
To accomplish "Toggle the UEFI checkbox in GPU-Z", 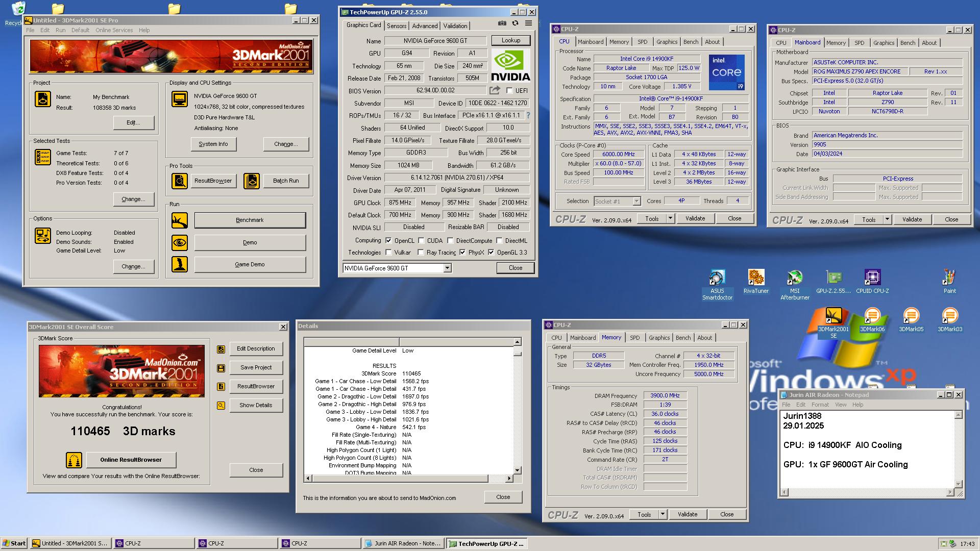I will (x=509, y=91).
